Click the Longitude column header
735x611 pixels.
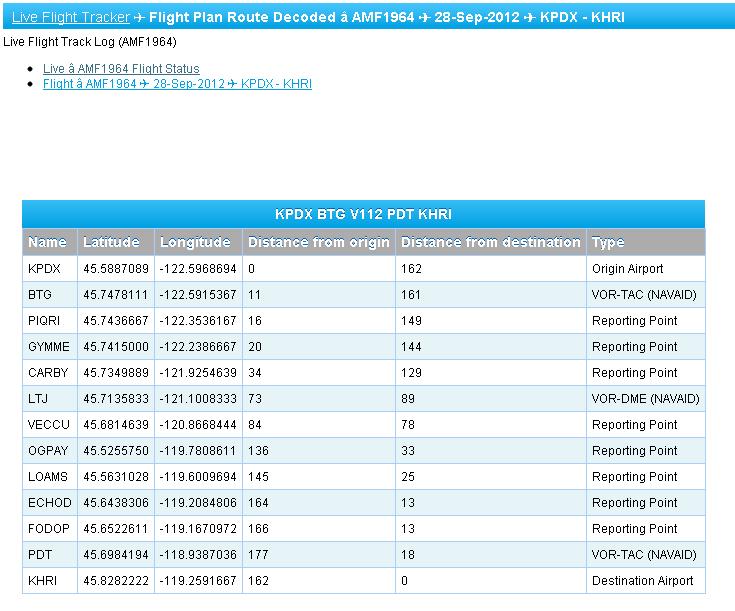196,242
